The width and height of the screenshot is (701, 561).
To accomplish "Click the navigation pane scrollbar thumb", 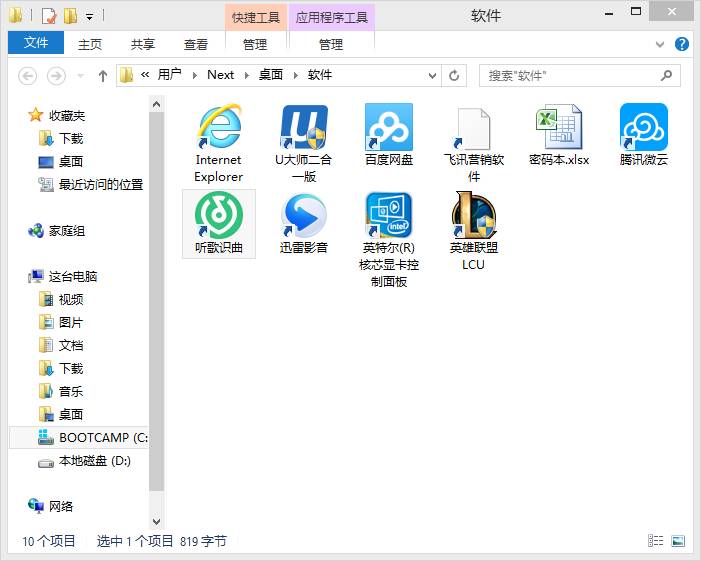I will pos(156,301).
